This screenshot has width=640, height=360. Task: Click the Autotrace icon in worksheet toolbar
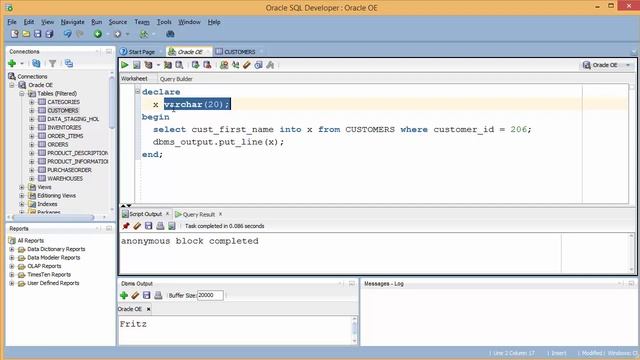pos(168,65)
